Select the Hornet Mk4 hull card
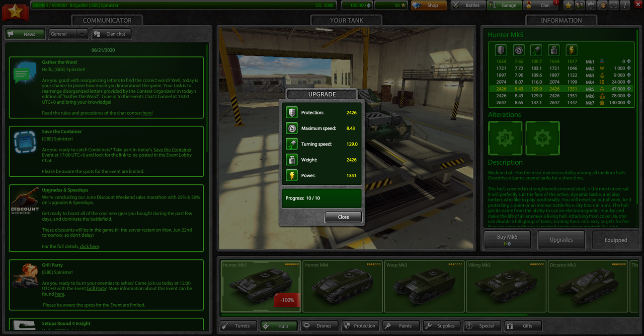 343,286
